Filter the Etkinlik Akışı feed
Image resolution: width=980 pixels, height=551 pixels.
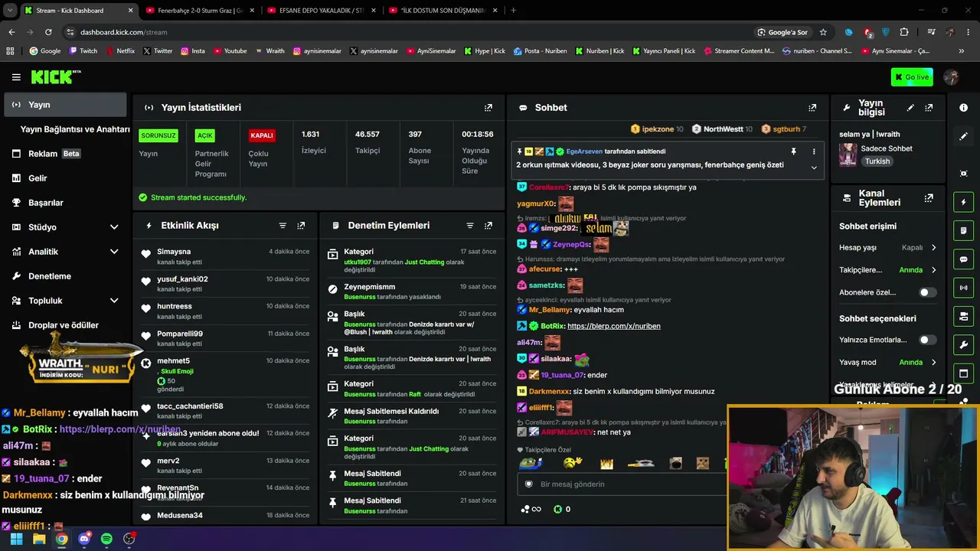pos(283,226)
